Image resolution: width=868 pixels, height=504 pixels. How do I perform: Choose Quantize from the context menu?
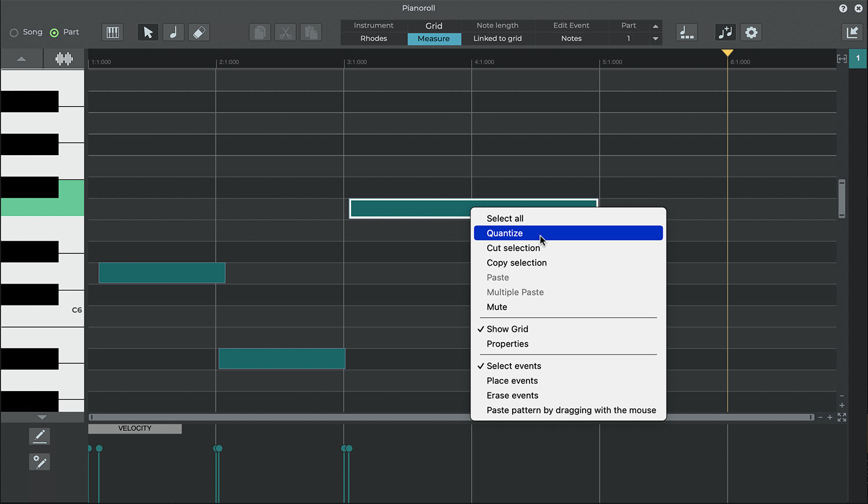tap(505, 233)
